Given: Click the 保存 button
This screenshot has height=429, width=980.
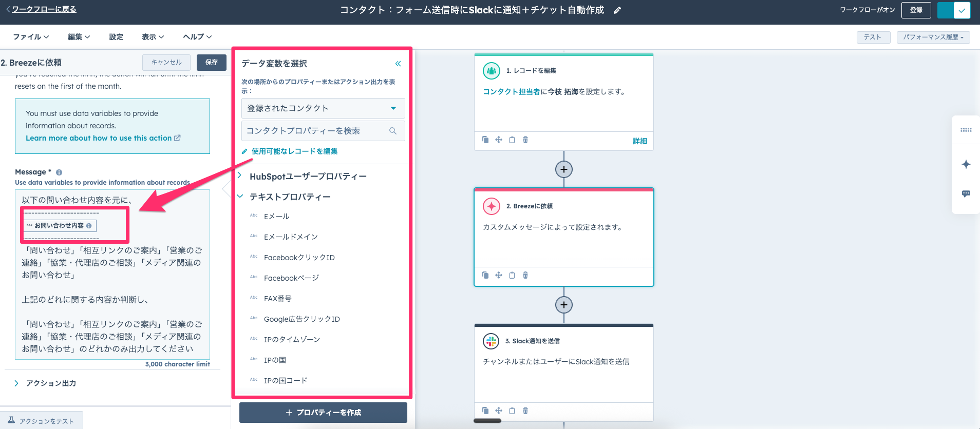Looking at the screenshot, I should pyautogui.click(x=211, y=62).
